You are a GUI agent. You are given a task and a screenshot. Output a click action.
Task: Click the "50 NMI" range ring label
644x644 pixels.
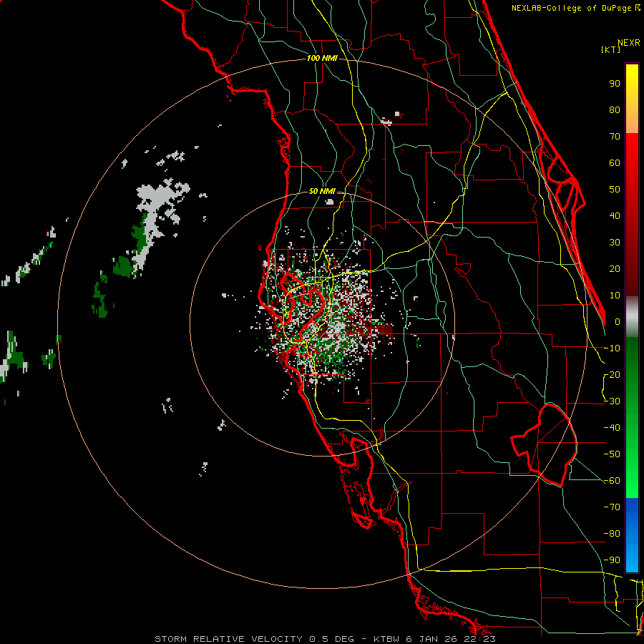322,191
